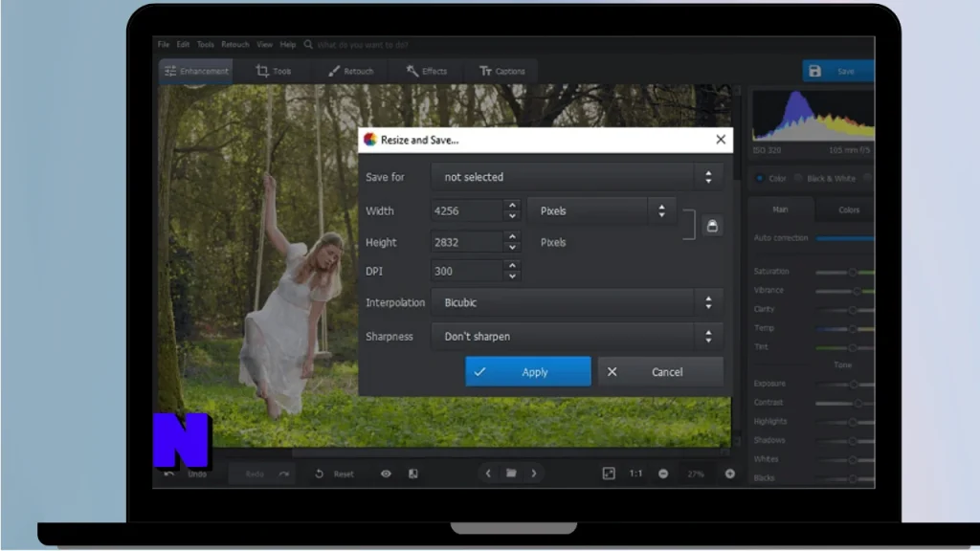Click the Redo button
The height and width of the screenshot is (551, 980).
pyautogui.click(x=260, y=474)
